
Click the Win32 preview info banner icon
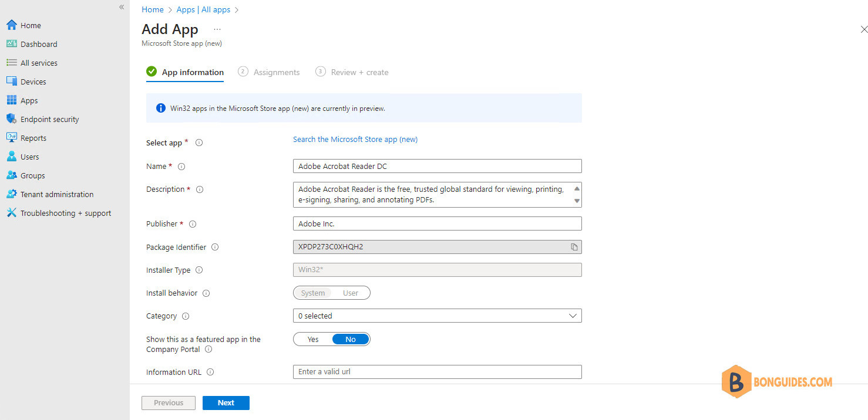point(160,108)
